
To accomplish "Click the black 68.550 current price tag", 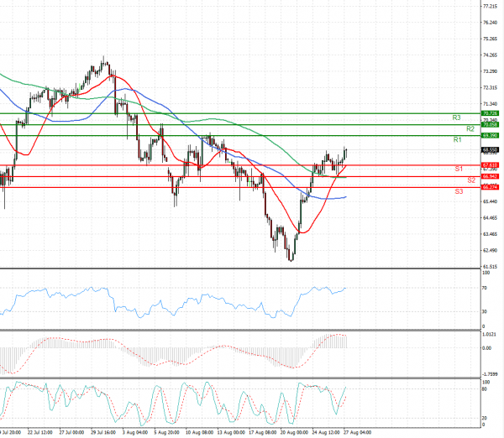I will (491, 150).
